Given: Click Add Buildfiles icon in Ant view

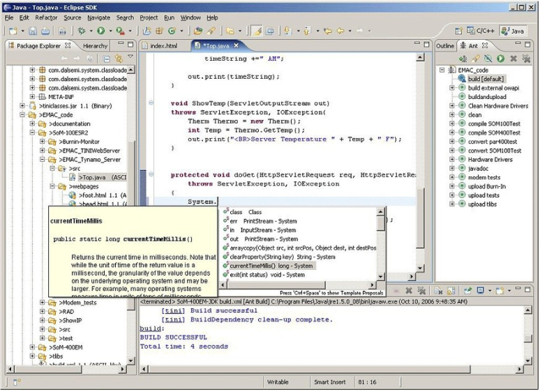Looking at the screenshot, I should (x=463, y=59).
